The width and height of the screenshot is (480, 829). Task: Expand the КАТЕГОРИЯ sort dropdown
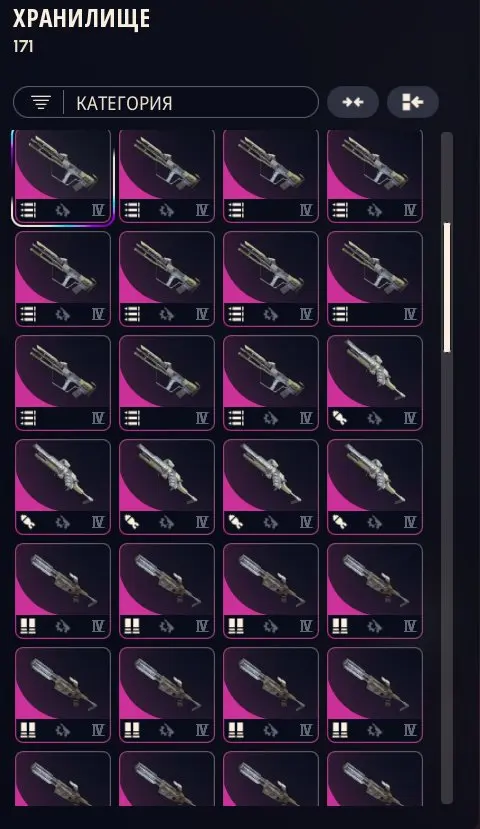[166, 102]
